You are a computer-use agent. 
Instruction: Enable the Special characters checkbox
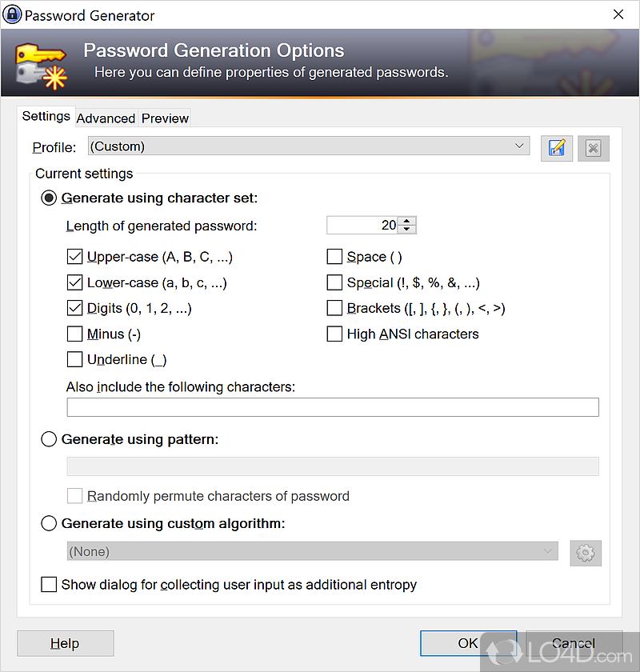pyautogui.click(x=335, y=282)
